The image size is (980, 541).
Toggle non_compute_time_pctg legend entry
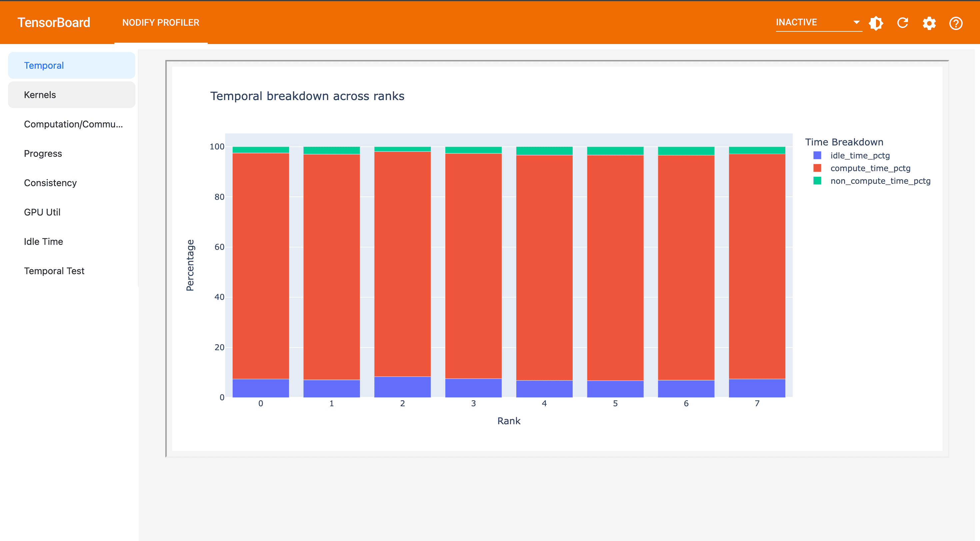(872, 181)
